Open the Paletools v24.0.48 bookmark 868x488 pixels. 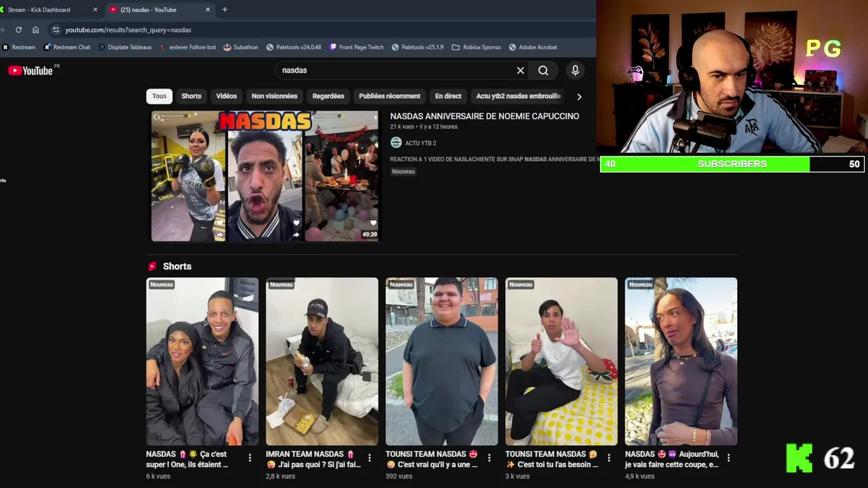(294, 47)
